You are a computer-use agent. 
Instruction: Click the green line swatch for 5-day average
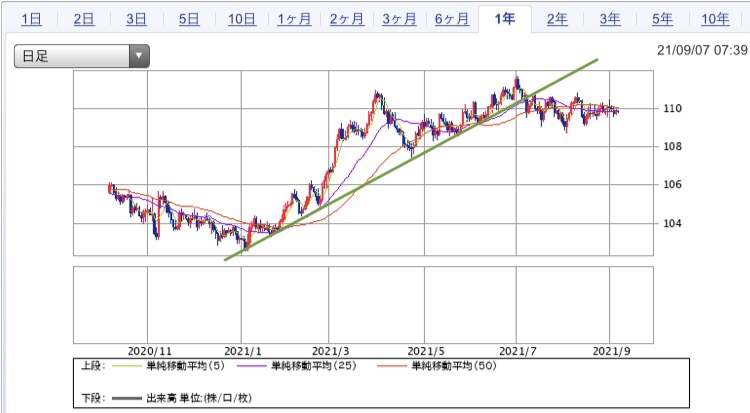point(126,367)
